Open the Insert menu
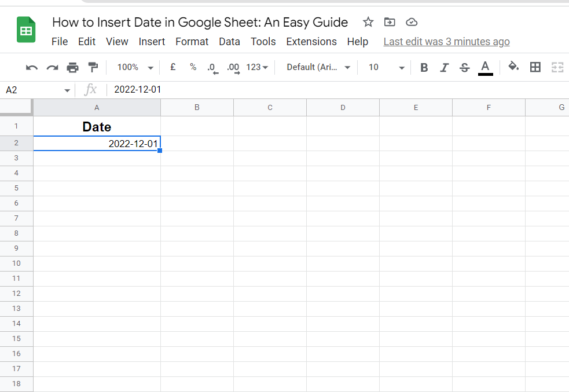The width and height of the screenshot is (569, 392). 152,42
